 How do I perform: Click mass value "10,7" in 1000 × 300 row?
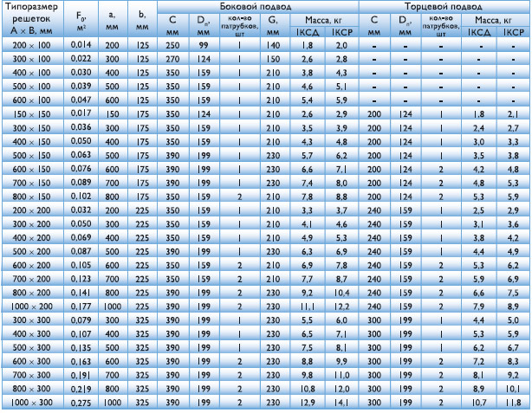coord(479,403)
